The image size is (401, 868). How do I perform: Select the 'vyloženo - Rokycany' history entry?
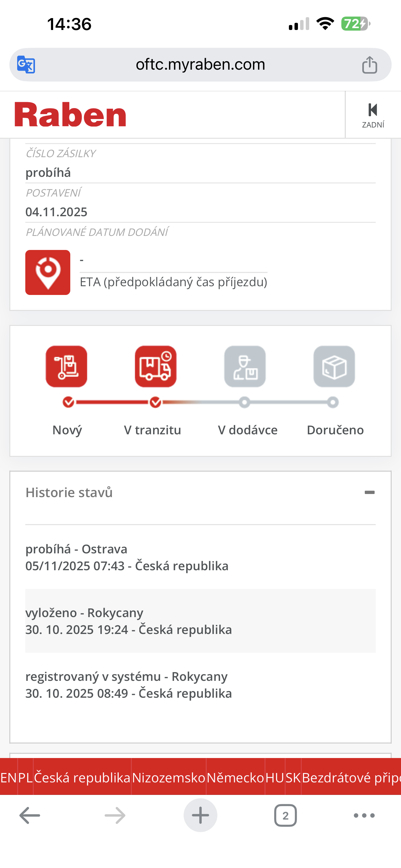pyautogui.click(x=200, y=621)
